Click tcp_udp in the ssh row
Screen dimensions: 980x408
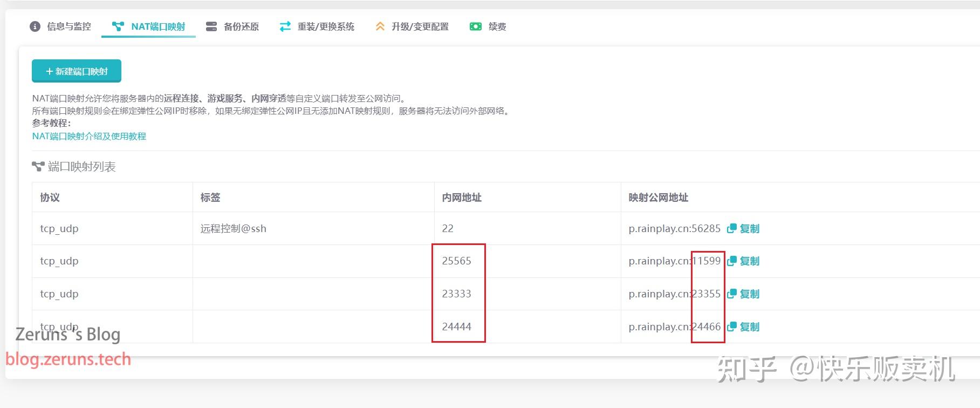tap(59, 229)
